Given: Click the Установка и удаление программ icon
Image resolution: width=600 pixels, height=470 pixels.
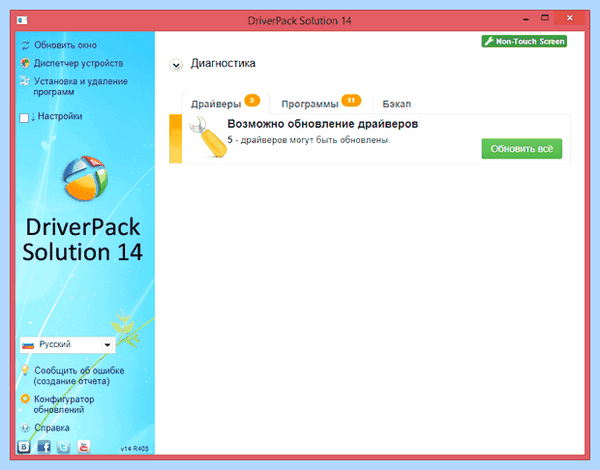Looking at the screenshot, I should coord(25,81).
